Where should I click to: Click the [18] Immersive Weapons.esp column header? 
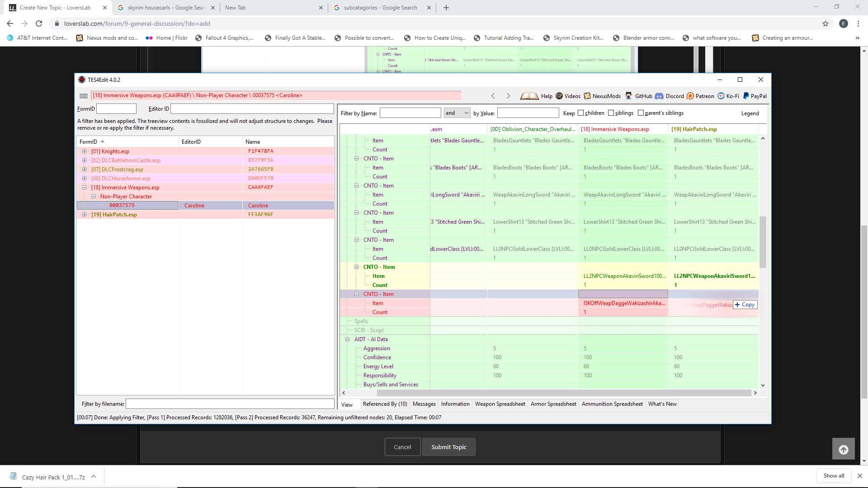point(623,129)
